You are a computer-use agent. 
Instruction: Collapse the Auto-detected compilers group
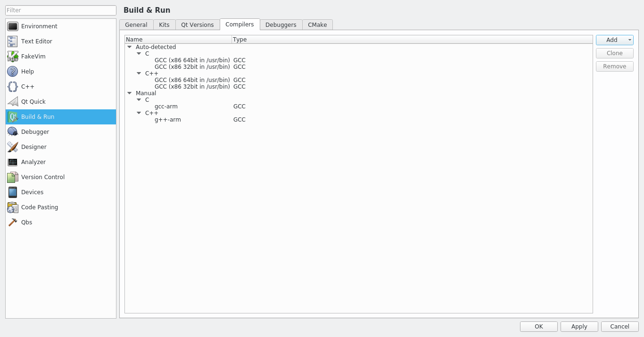tap(130, 47)
